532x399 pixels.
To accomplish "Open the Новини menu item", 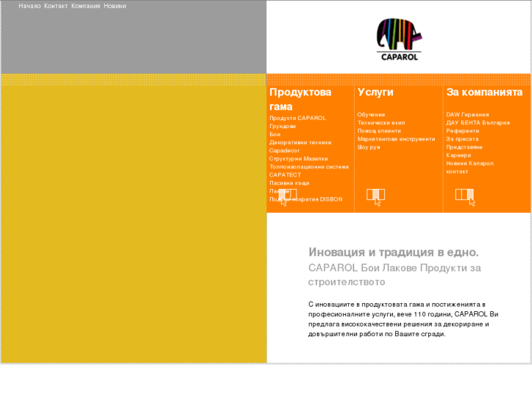I will coord(115,6).
